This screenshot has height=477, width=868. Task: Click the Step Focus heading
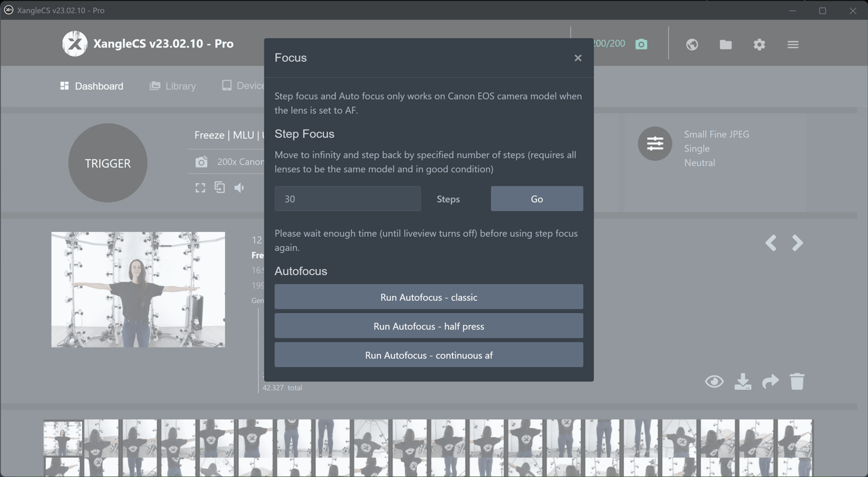[x=304, y=134]
